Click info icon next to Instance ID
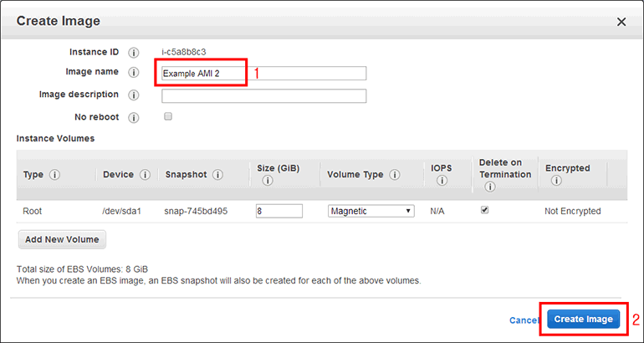The image size is (644, 343). click(134, 53)
